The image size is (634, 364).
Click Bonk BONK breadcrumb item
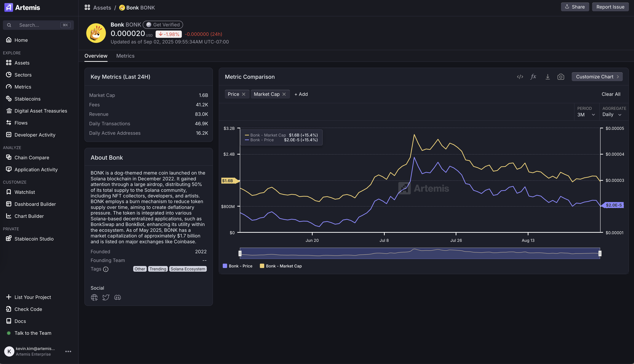coord(137,7)
